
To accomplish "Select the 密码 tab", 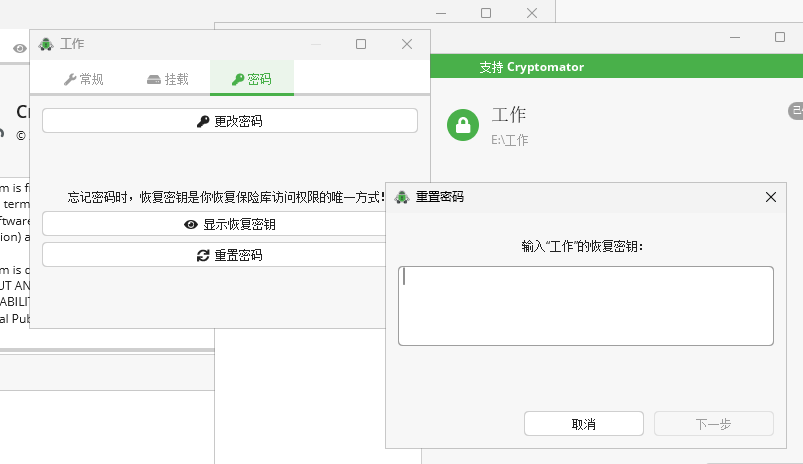I will (x=252, y=78).
